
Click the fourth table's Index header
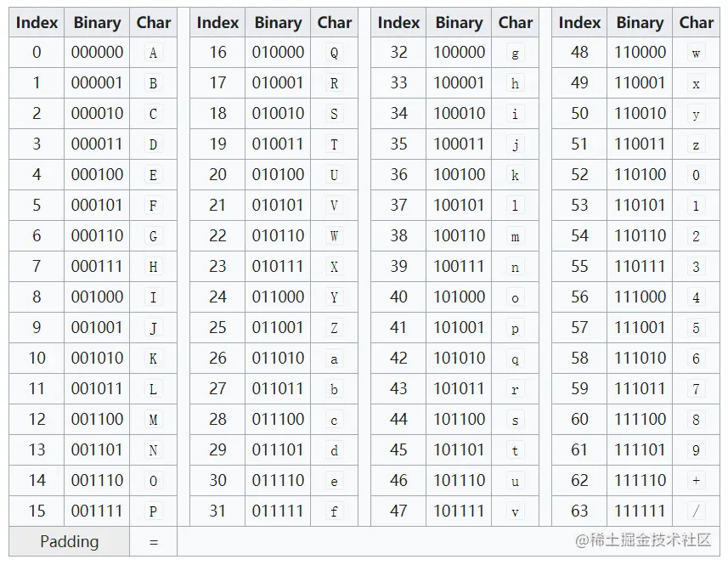tap(579, 22)
